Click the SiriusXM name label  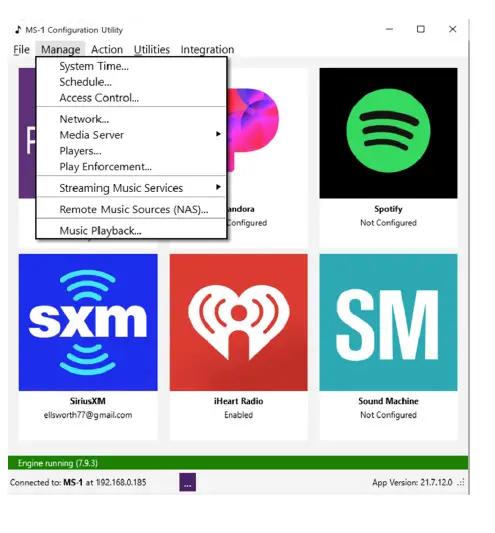click(88, 401)
